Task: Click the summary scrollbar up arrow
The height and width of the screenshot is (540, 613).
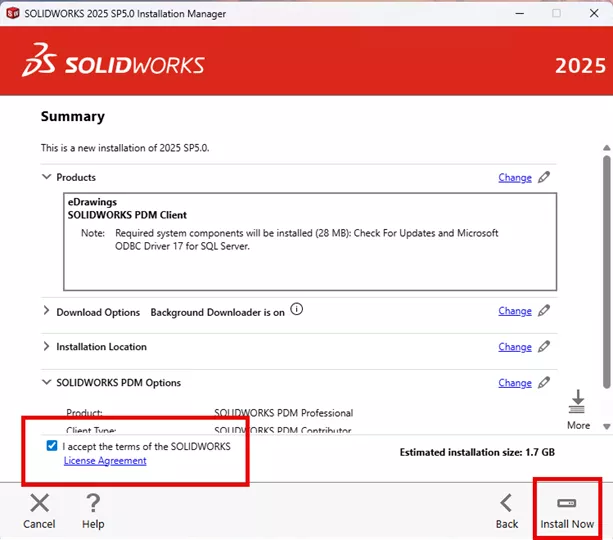Action: point(607,148)
